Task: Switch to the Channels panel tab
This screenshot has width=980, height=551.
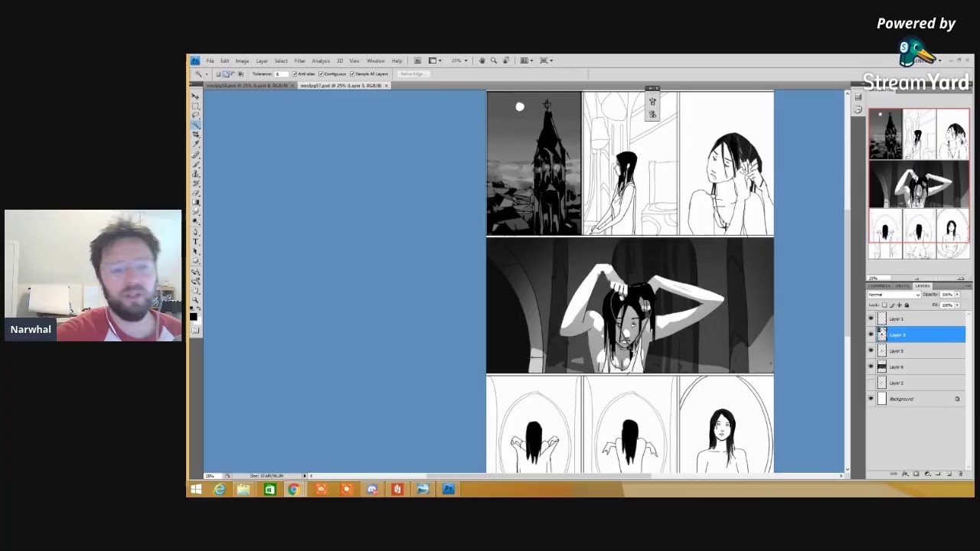Action: pyautogui.click(x=879, y=285)
